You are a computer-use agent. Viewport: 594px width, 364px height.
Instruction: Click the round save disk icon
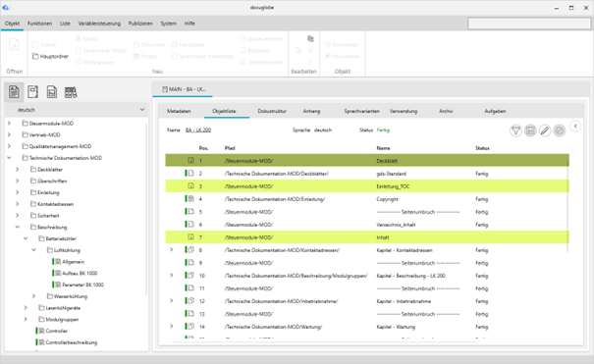(530, 130)
